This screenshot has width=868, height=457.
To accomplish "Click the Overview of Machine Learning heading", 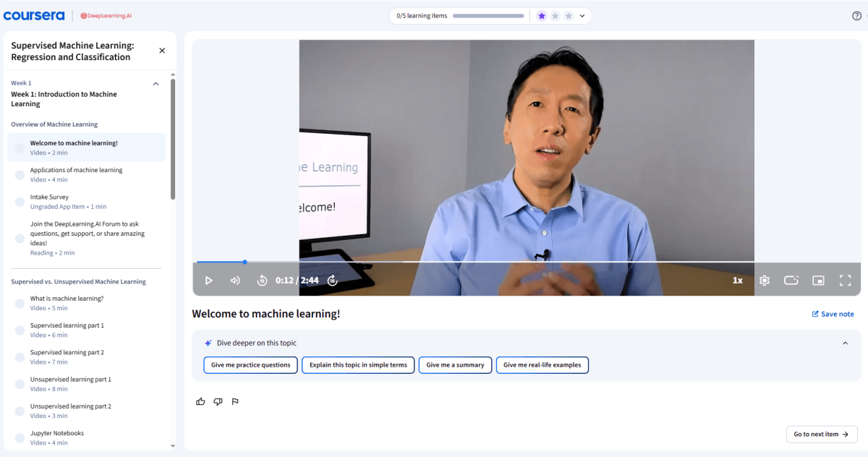I will pos(54,124).
